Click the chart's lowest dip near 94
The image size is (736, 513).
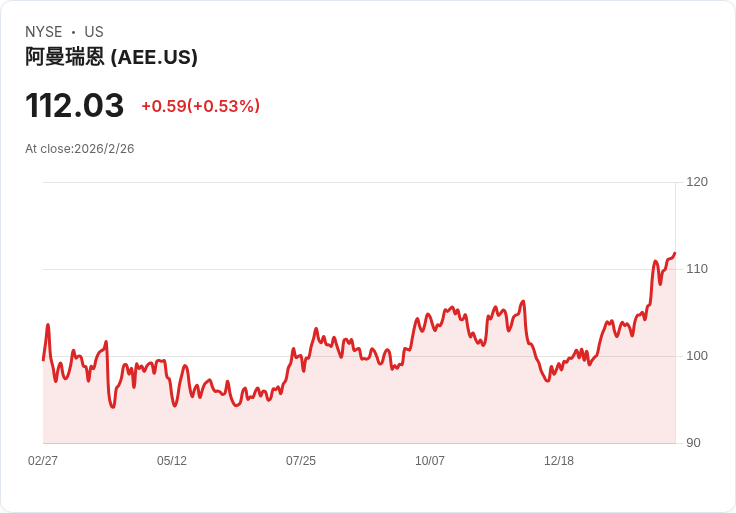click(x=113, y=407)
